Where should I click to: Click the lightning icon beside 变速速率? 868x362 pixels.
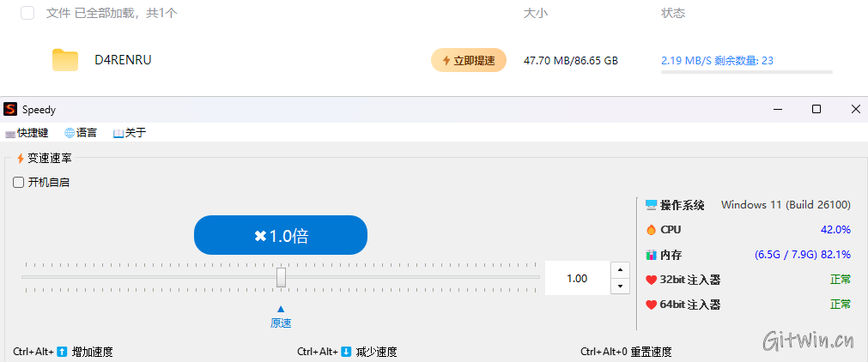point(21,159)
